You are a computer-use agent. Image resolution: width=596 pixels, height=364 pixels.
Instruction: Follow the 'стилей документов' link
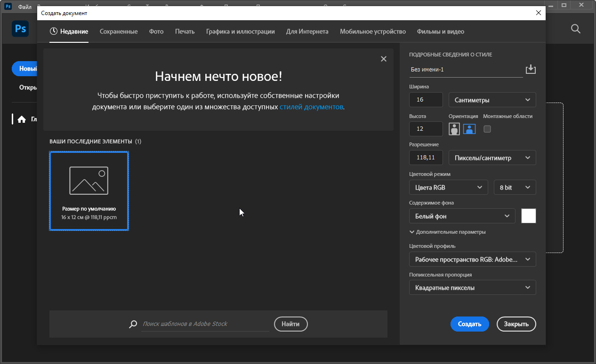coord(311,107)
